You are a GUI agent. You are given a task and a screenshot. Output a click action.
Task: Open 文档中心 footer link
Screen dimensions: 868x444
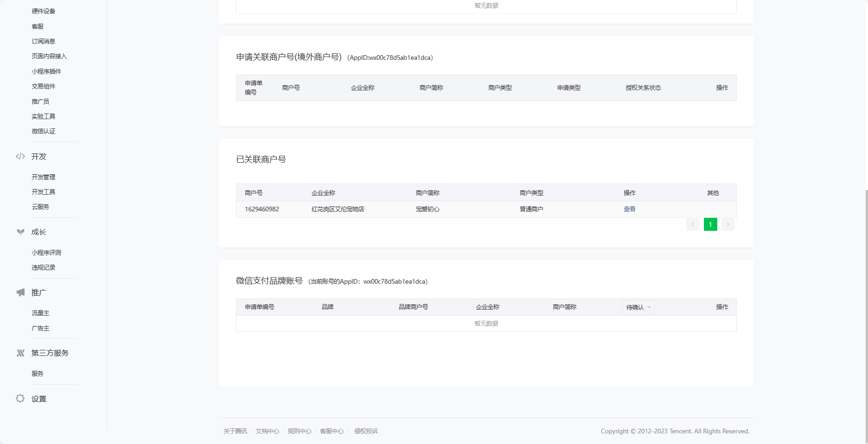(268, 431)
